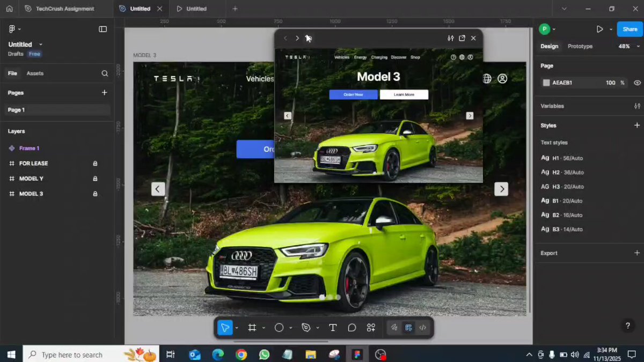644x362 pixels.
Task: Select the Move tool in bottom toolbar
Action: click(x=225, y=328)
